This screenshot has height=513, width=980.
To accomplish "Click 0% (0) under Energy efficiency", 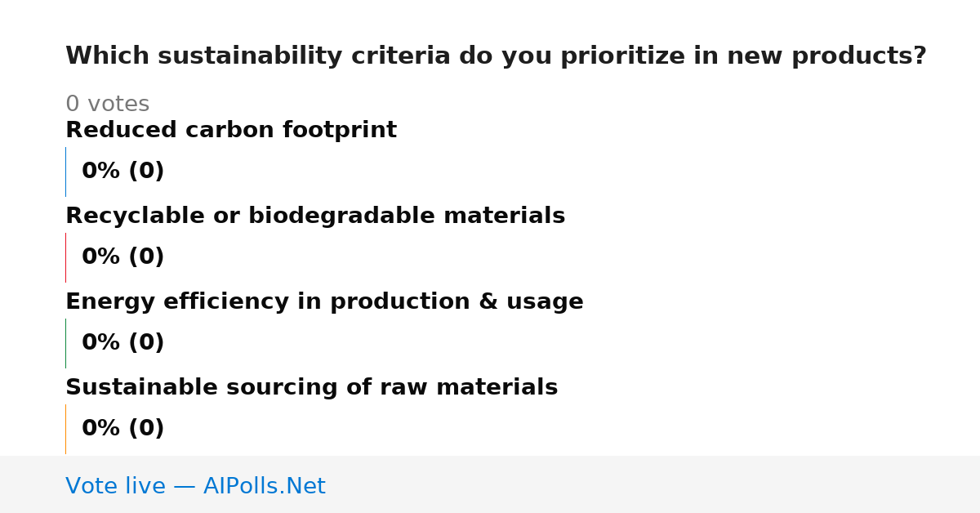I will pos(123,343).
